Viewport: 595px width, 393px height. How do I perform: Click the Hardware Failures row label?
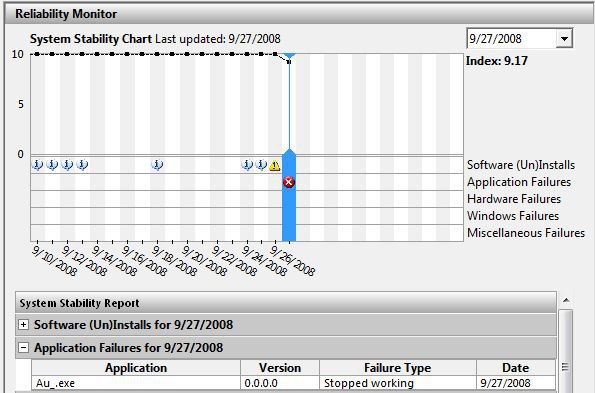514,199
